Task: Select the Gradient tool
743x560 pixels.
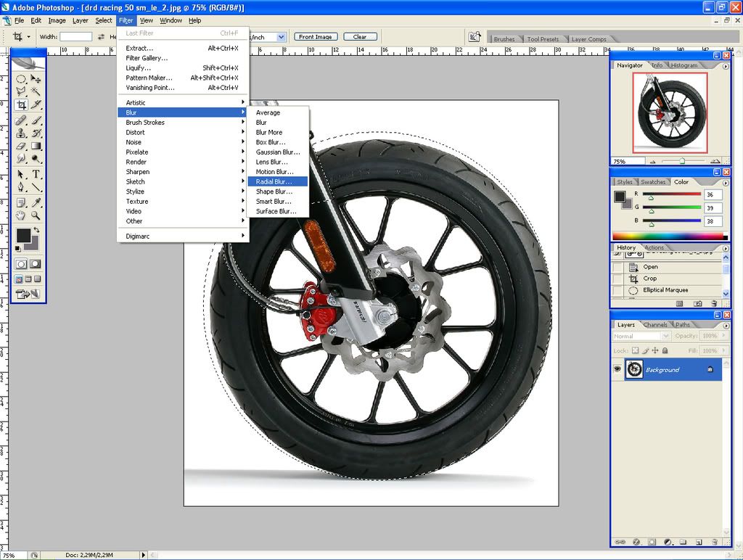Action: pyautogui.click(x=36, y=146)
